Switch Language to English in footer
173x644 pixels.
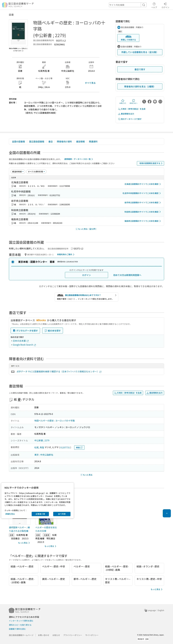[x=154, y=610]
